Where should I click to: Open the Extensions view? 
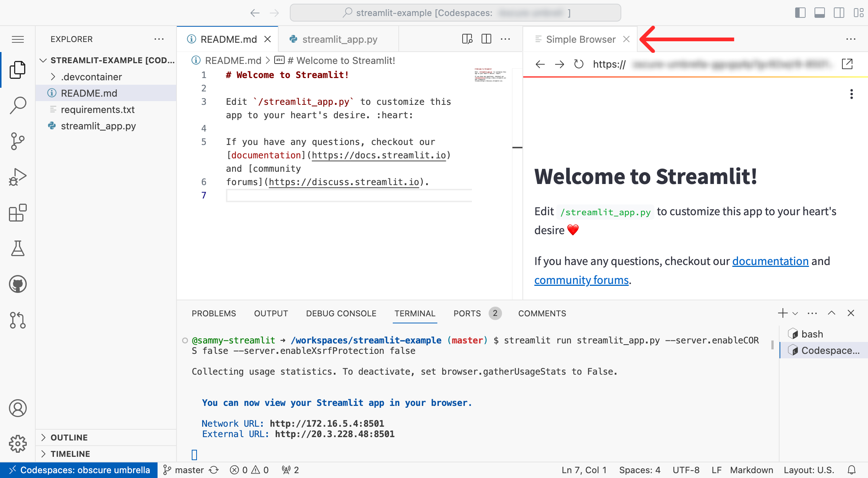(17, 213)
